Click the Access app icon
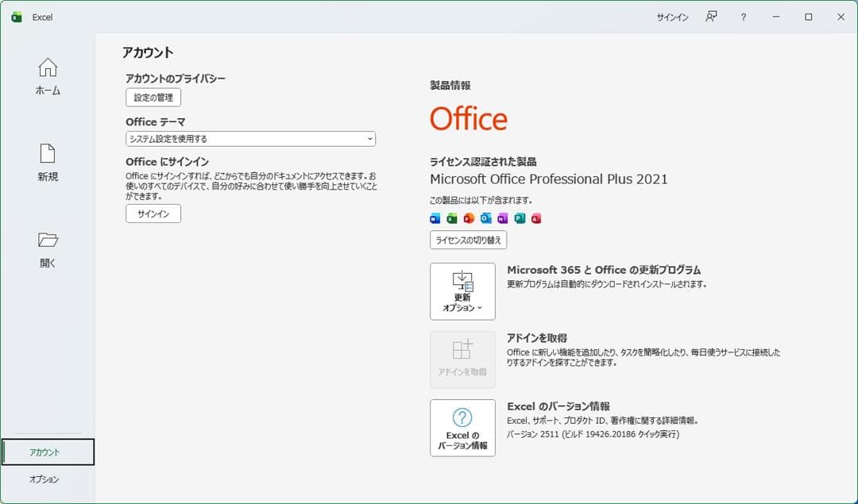The height and width of the screenshot is (504, 858). [535, 218]
